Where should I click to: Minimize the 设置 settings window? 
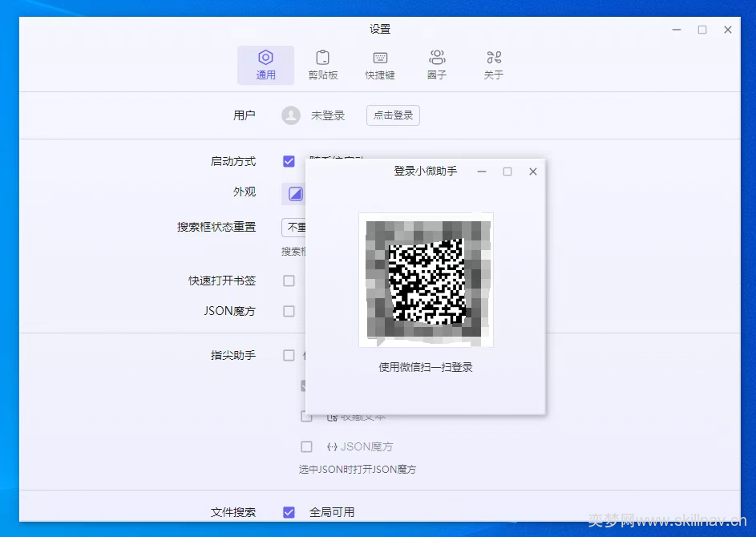[677, 30]
